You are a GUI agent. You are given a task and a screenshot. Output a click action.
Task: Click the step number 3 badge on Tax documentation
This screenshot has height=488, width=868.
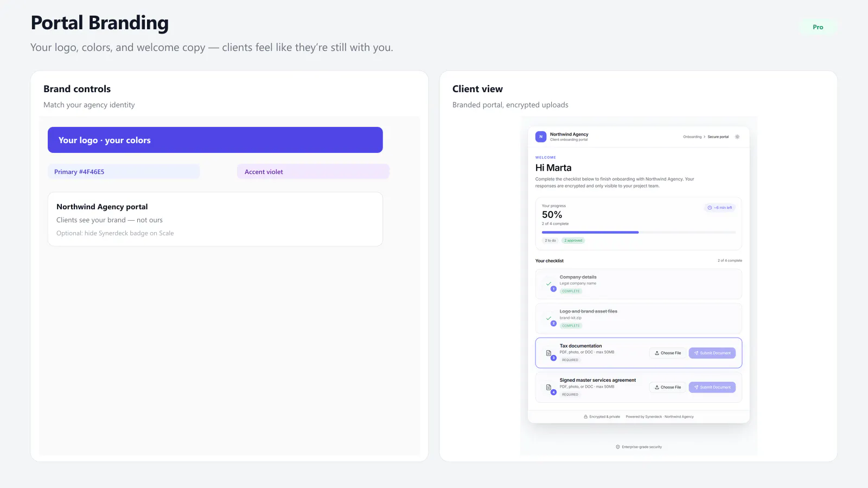coord(553,358)
